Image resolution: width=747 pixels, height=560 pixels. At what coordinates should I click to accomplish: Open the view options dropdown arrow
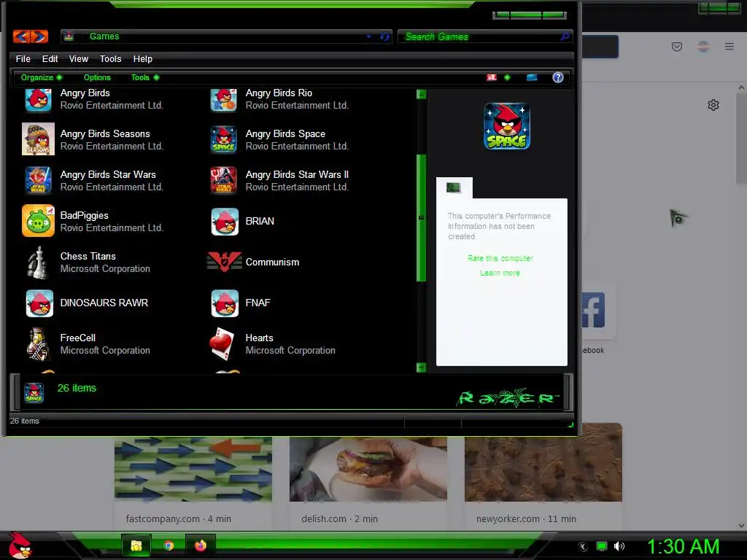[507, 77]
